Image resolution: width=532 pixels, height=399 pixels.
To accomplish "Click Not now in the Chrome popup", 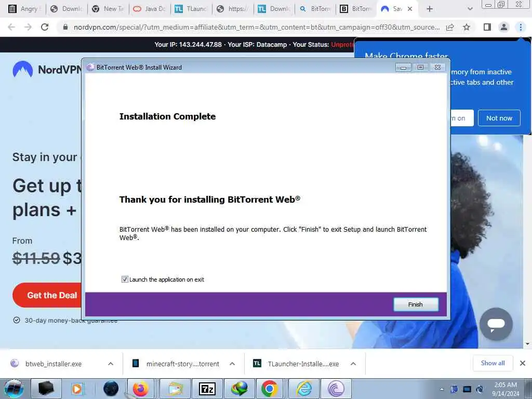I will (499, 118).
